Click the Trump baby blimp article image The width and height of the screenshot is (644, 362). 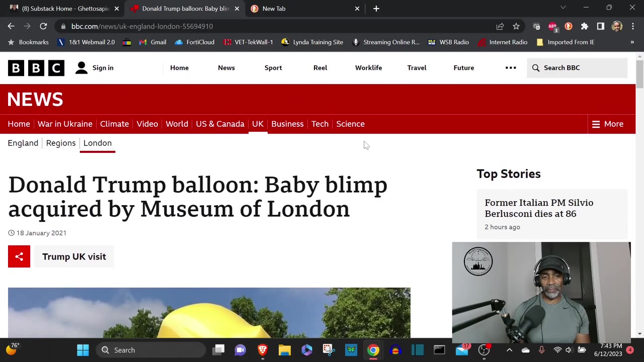(209, 313)
